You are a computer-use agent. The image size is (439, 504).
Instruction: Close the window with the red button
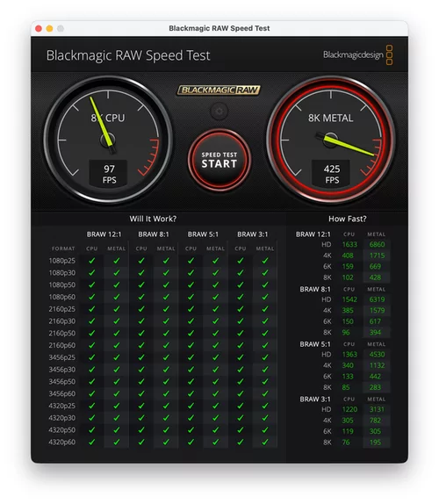pos(39,29)
